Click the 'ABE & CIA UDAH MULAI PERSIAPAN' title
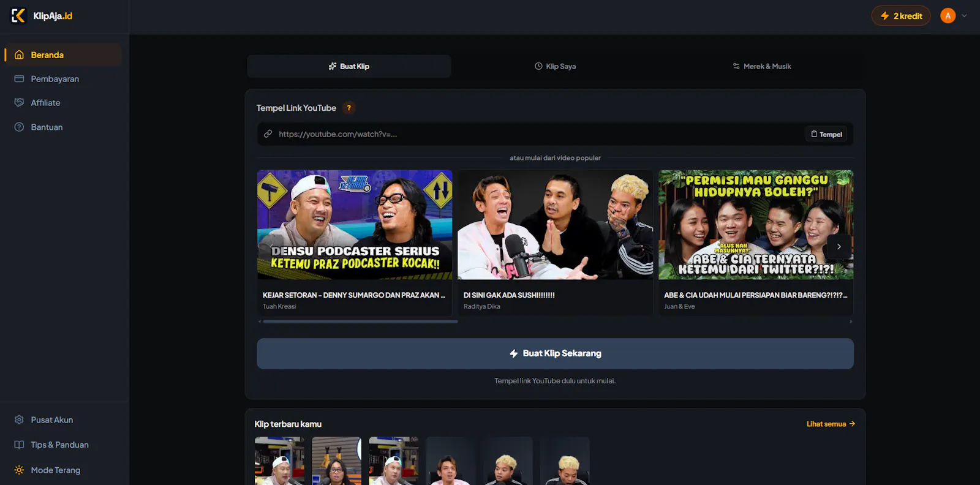 (x=756, y=295)
